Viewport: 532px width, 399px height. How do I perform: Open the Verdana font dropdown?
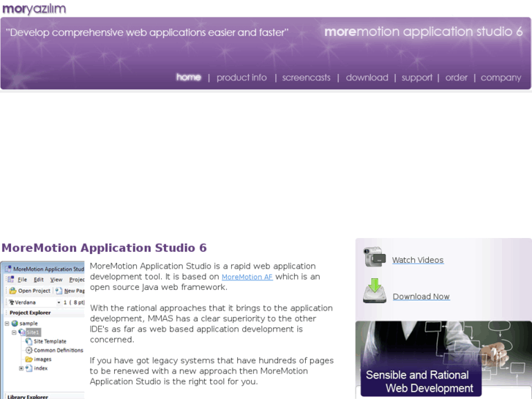(x=59, y=302)
